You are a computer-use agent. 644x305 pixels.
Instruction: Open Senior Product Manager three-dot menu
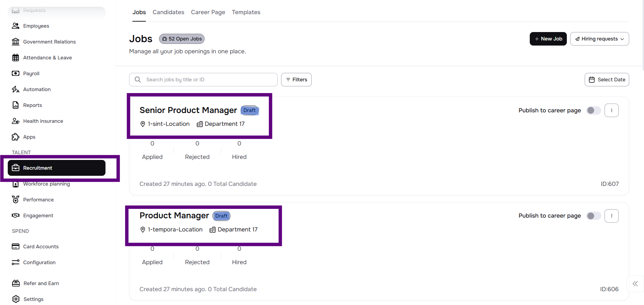[x=611, y=111]
